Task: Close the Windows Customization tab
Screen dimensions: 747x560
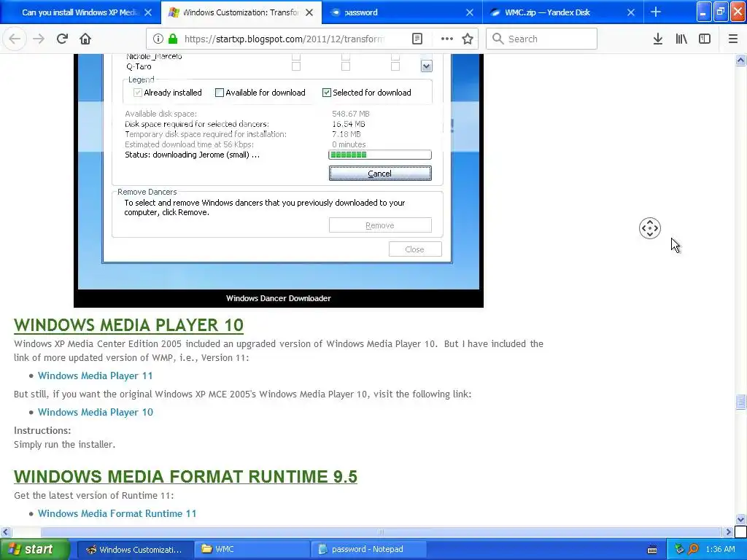Action: click(309, 12)
